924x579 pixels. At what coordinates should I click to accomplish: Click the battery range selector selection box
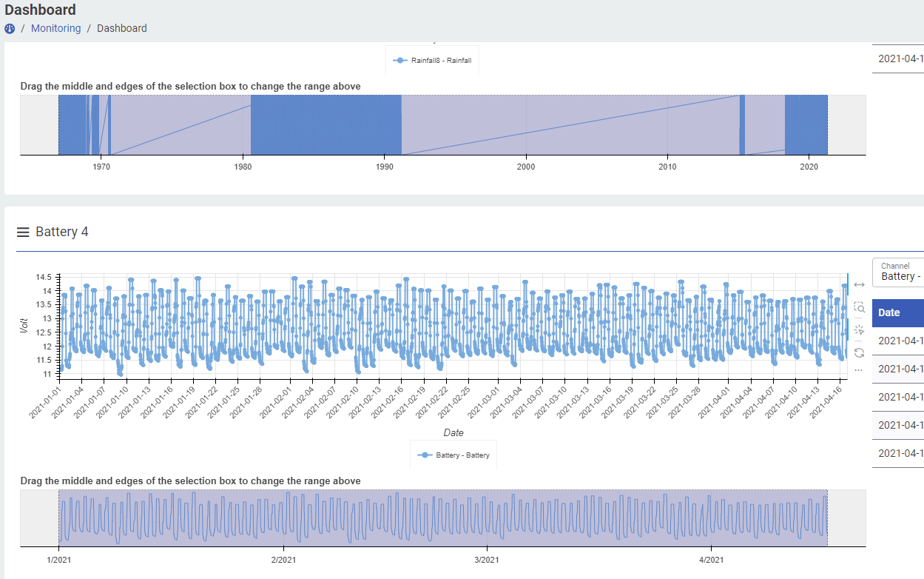tap(442, 518)
